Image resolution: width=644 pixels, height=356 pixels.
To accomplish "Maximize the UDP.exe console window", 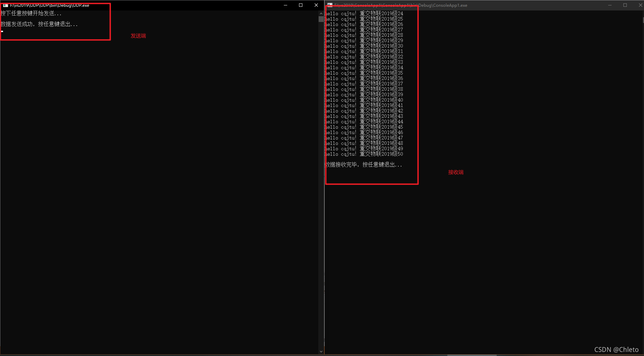I will 301,5.
